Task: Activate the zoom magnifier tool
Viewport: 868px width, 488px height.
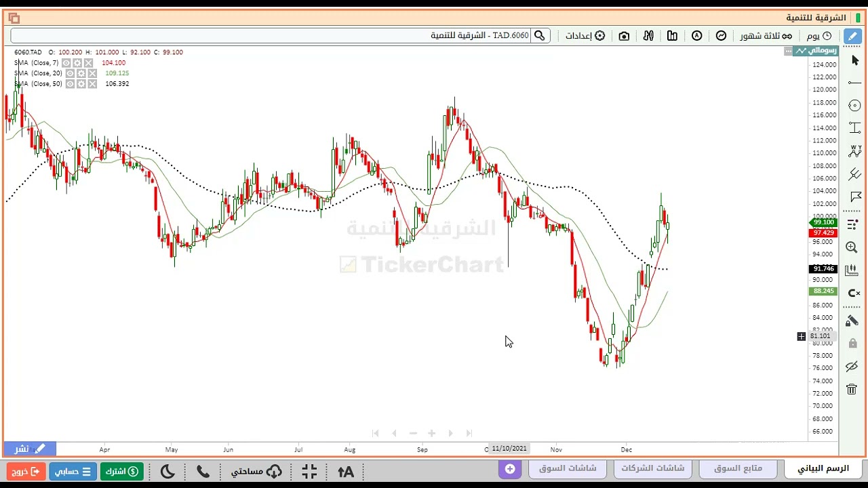Action: tap(852, 247)
